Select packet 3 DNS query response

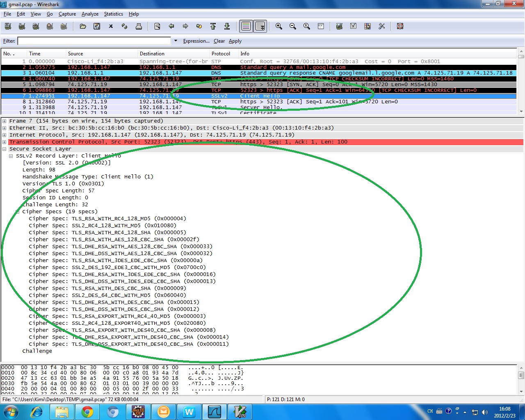(x=259, y=73)
